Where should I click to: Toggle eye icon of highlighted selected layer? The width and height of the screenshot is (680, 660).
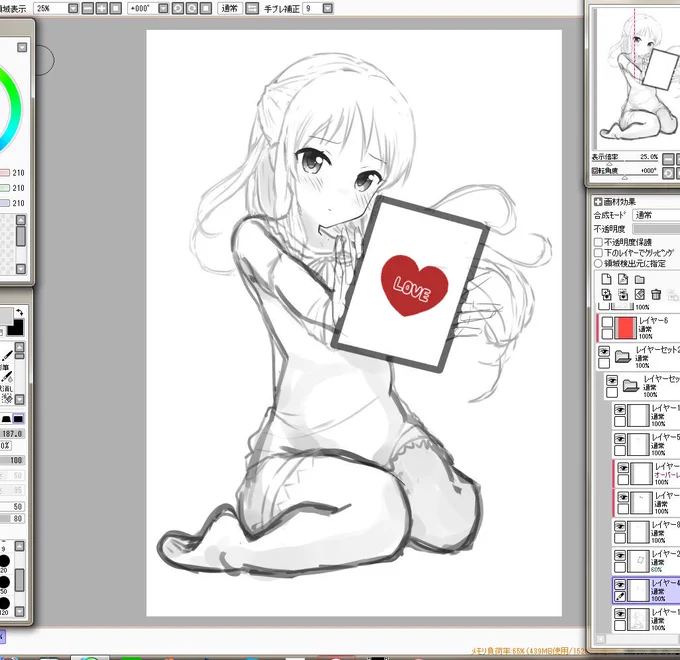click(x=620, y=585)
